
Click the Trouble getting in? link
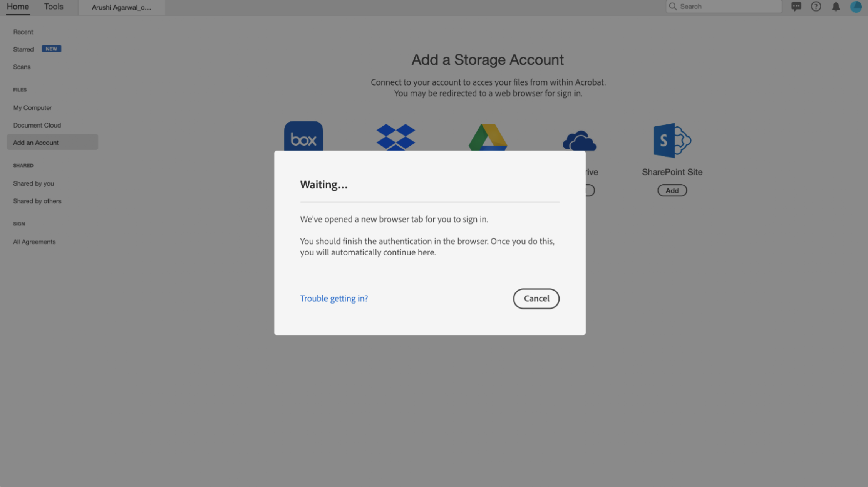pos(334,299)
